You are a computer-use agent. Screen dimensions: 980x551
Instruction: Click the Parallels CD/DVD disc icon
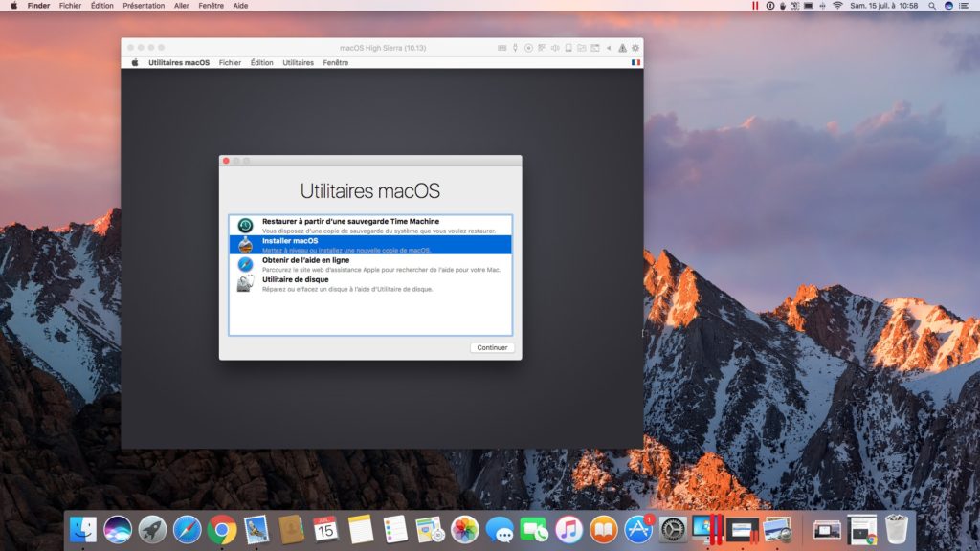(528, 48)
